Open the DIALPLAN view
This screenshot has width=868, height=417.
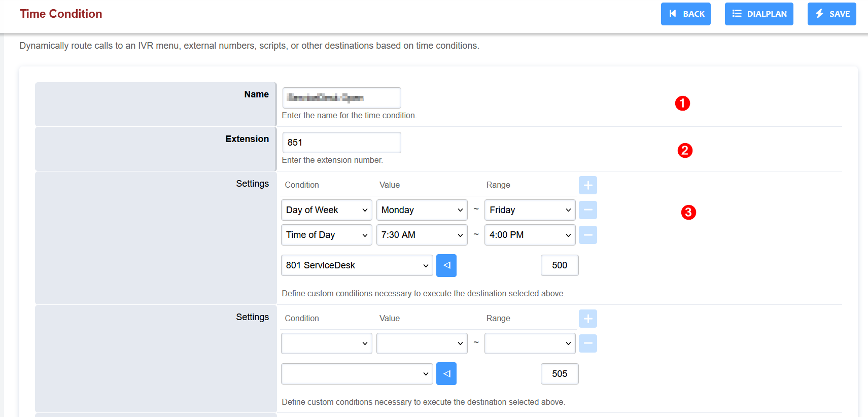coord(758,14)
